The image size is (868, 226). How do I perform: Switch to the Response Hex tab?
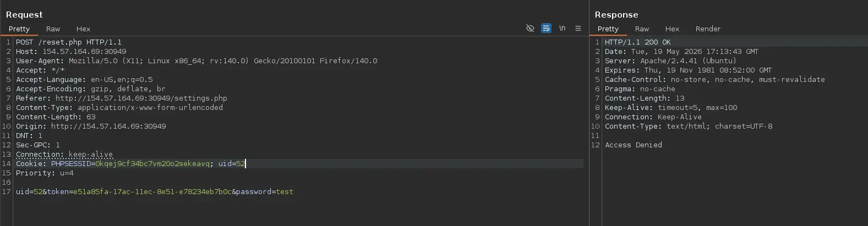[672, 29]
